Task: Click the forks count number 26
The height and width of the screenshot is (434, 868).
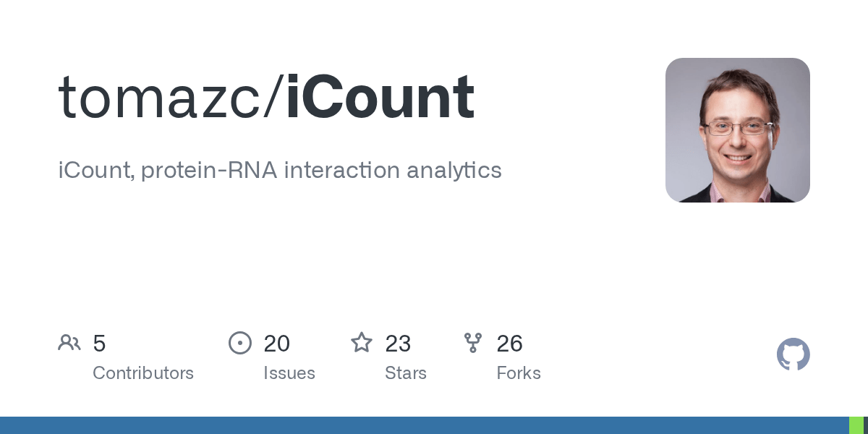Action: pyautogui.click(x=510, y=344)
